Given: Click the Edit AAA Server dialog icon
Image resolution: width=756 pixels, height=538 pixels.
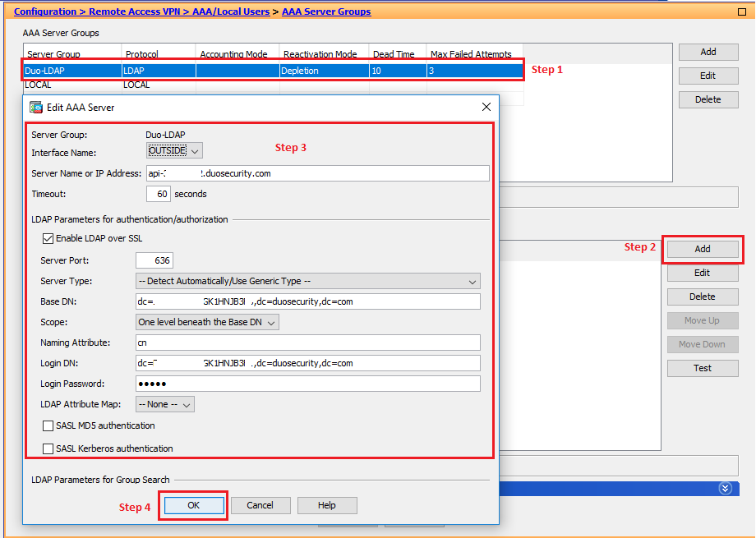Looking at the screenshot, I should coord(36,107).
